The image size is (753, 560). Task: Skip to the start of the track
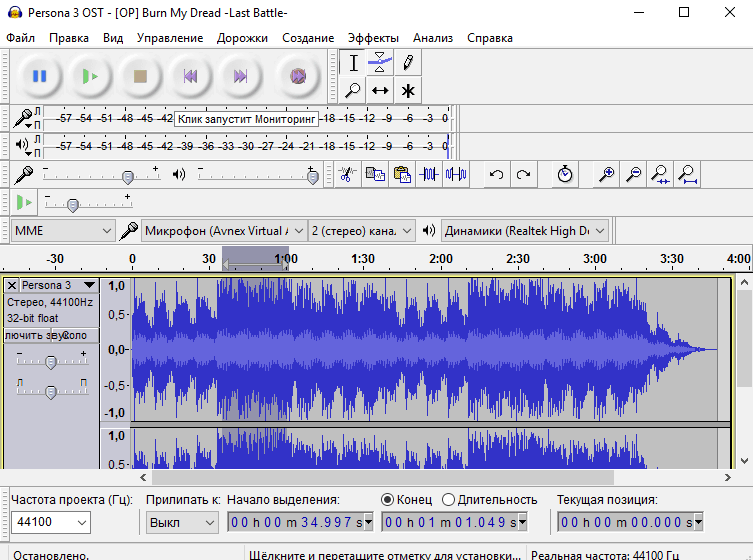[x=190, y=76]
